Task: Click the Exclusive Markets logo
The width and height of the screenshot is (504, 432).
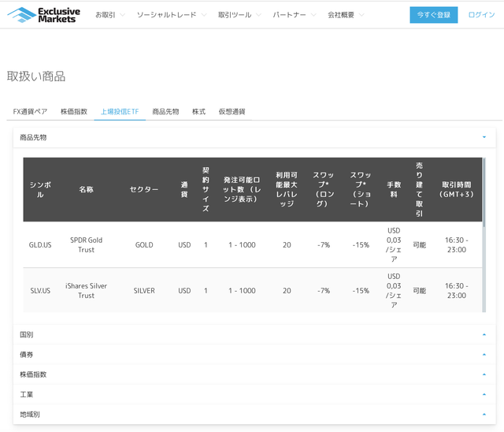Action: tap(44, 15)
